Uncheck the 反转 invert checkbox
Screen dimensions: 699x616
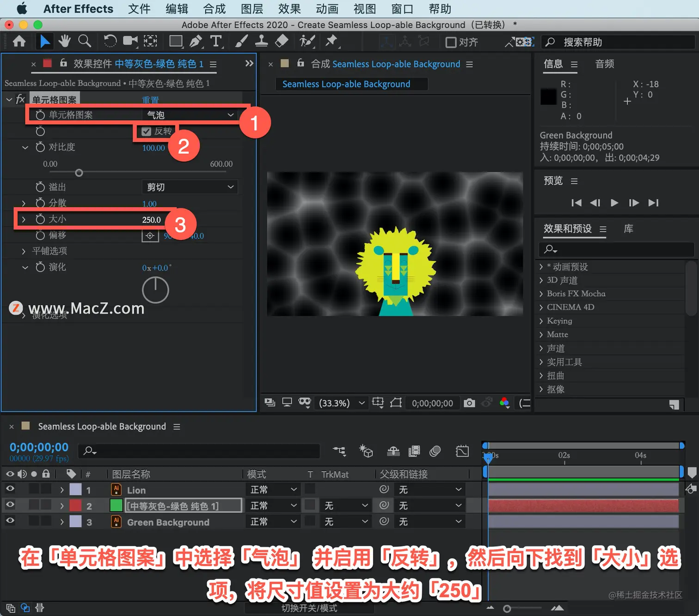(x=147, y=131)
